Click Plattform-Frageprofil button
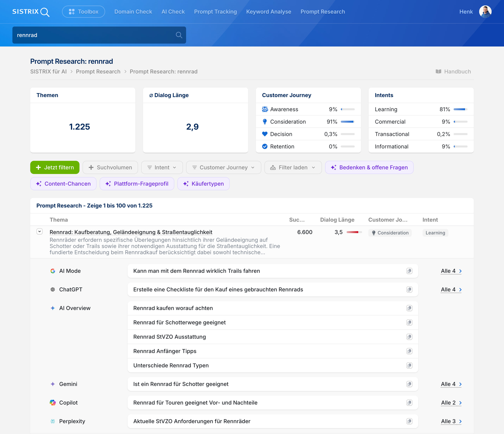504x434 pixels. [137, 184]
